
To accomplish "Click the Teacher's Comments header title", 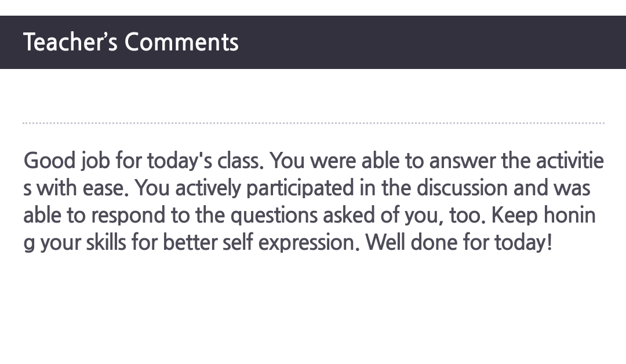I will 131,42.
